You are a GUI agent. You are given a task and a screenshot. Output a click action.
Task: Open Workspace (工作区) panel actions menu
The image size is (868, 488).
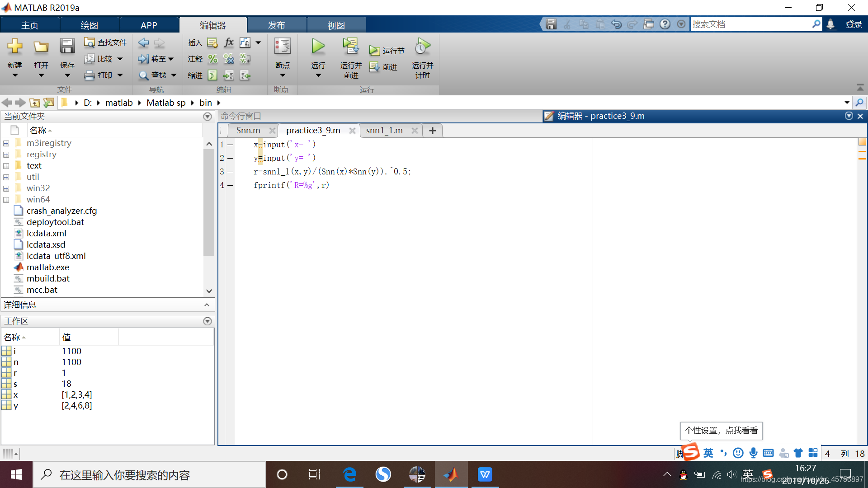click(x=208, y=321)
